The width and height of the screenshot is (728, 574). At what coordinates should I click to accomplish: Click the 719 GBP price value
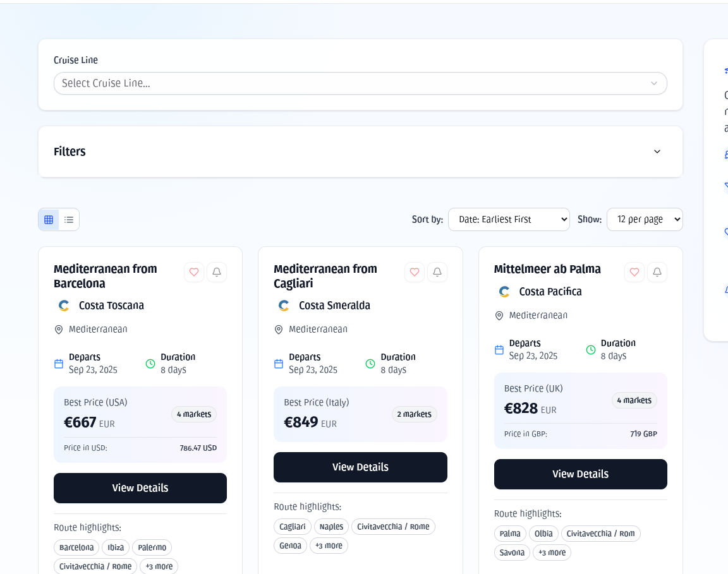[x=643, y=434]
